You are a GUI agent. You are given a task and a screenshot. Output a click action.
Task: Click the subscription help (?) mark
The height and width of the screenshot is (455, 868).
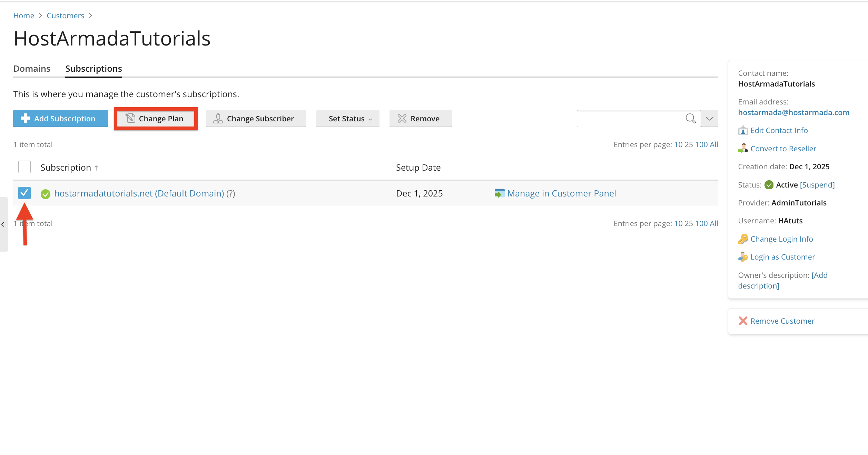[x=230, y=193]
